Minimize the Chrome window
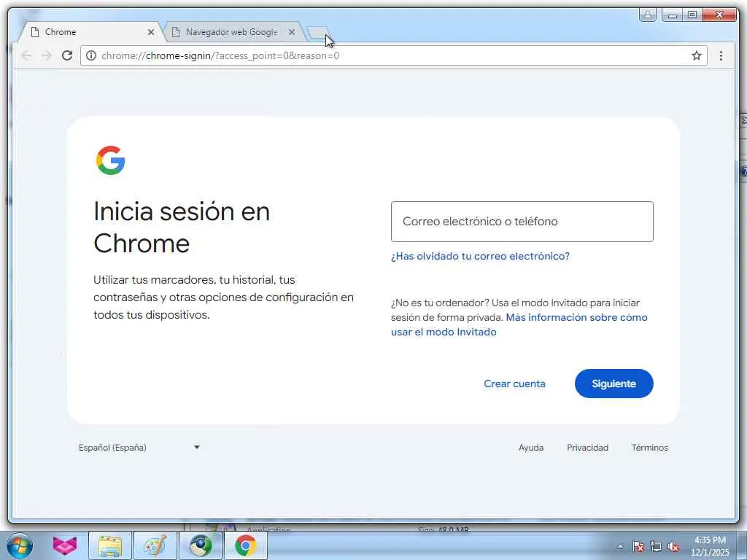This screenshot has height=560, width=747. click(x=672, y=15)
